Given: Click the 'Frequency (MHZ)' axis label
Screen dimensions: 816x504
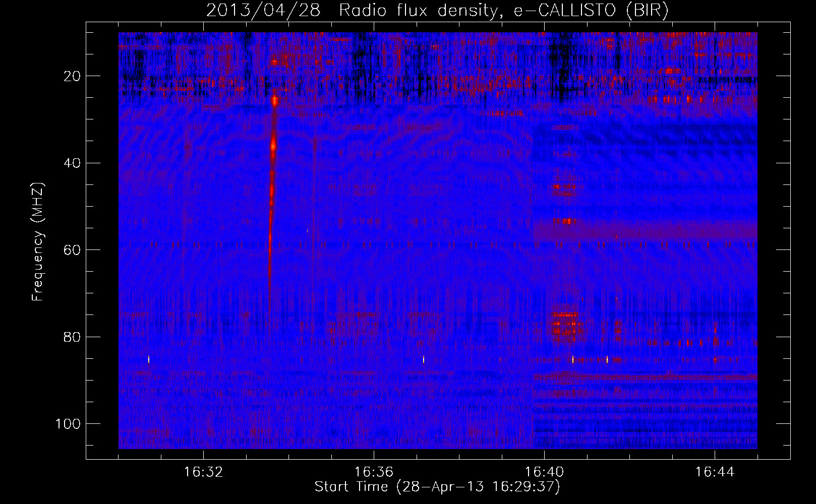Looking at the screenshot, I should [x=38, y=241].
